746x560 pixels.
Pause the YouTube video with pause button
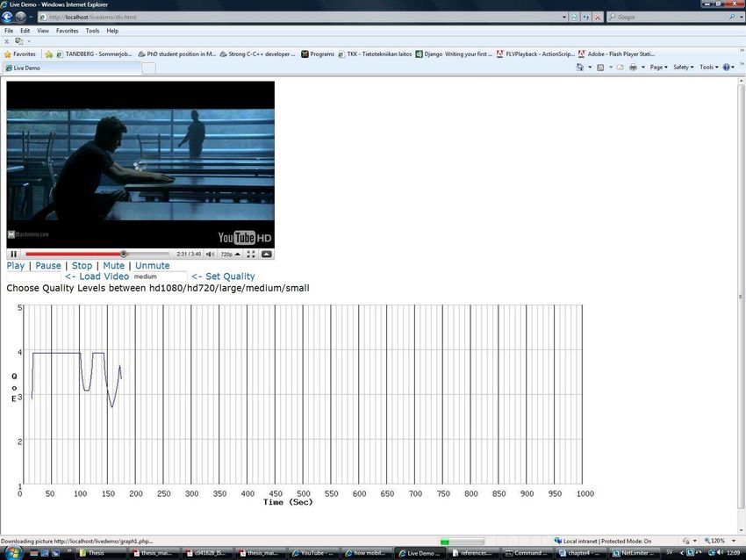(14, 254)
